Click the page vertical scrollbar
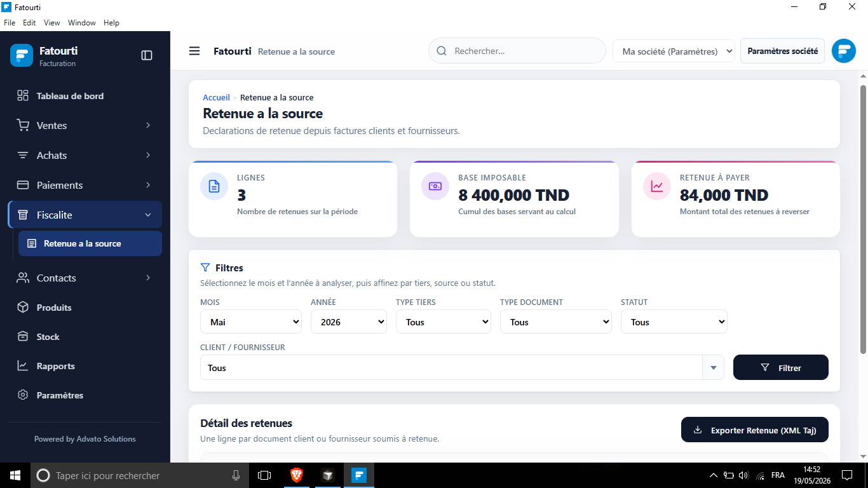The width and height of the screenshot is (868, 488). click(863, 219)
